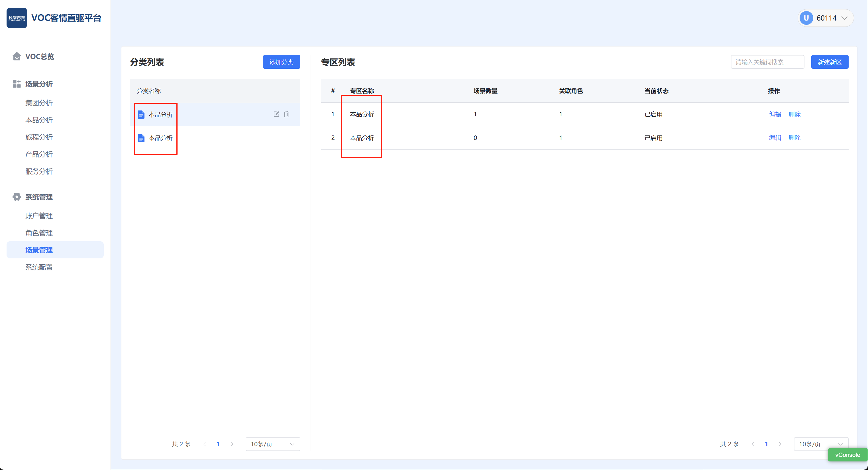
Task: Select 账户管理 menu item
Action: click(x=39, y=216)
